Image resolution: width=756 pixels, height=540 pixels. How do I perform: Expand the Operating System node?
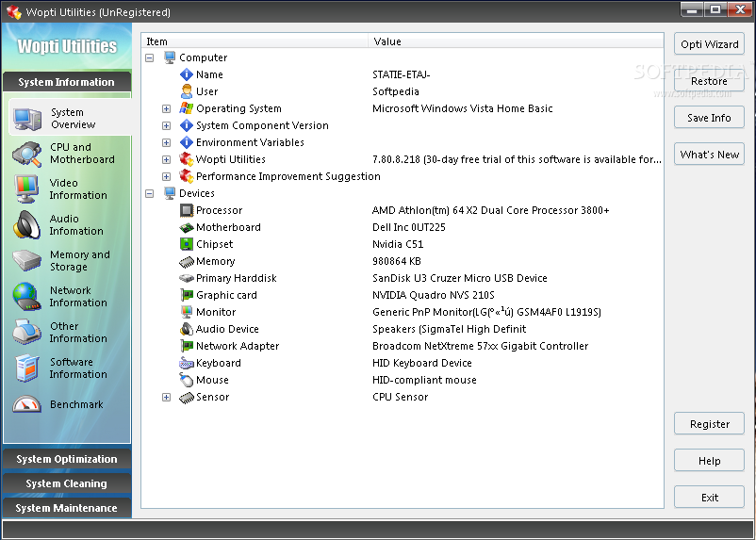coord(166,109)
